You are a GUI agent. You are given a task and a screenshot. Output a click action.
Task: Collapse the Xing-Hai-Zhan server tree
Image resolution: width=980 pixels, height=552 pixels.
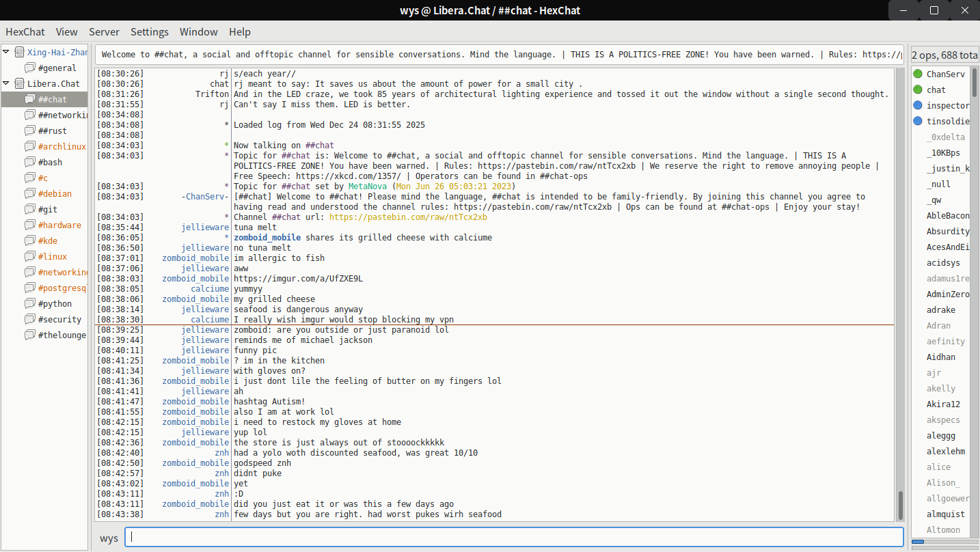coord(6,52)
